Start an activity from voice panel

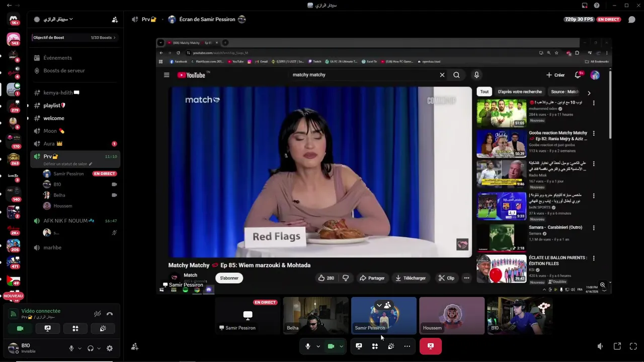pyautogui.click(x=75, y=328)
